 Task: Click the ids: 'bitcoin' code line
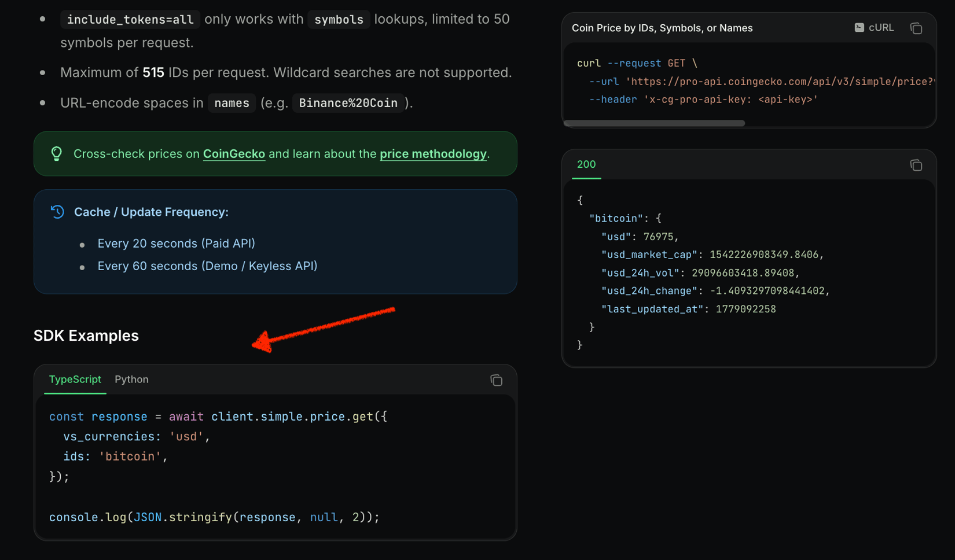(115, 456)
